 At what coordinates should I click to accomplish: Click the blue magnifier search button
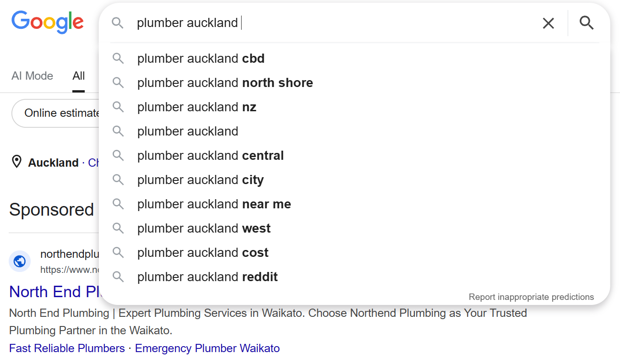coord(587,22)
